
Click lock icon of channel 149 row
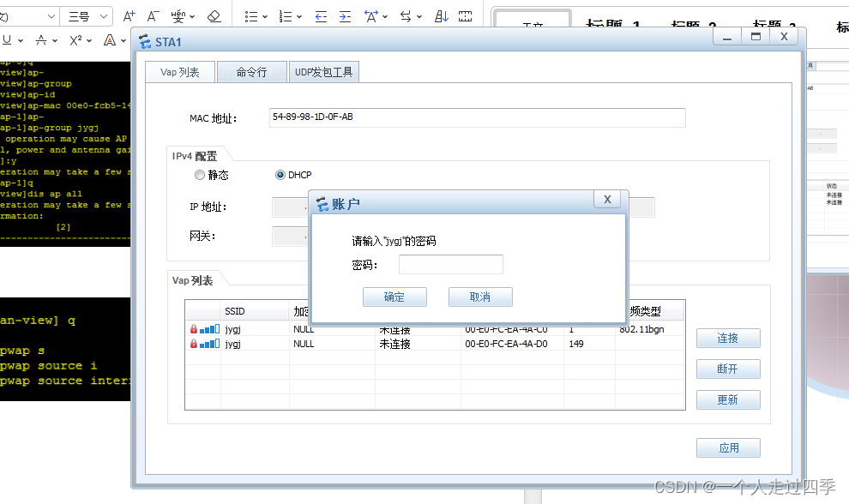point(194,344)
